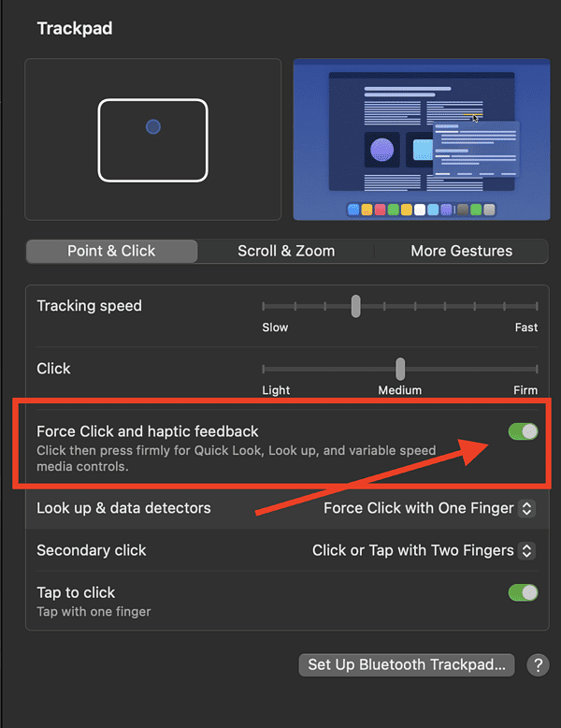This screenshot has width=561, height=728.
Task: Click the trackpad gesture illustration
Action: tap(152, 139)
